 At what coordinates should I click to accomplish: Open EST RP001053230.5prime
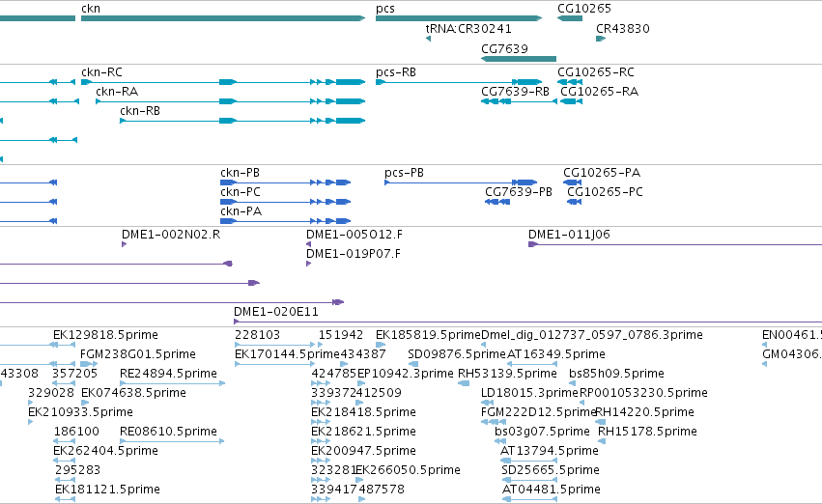[643, 392]
